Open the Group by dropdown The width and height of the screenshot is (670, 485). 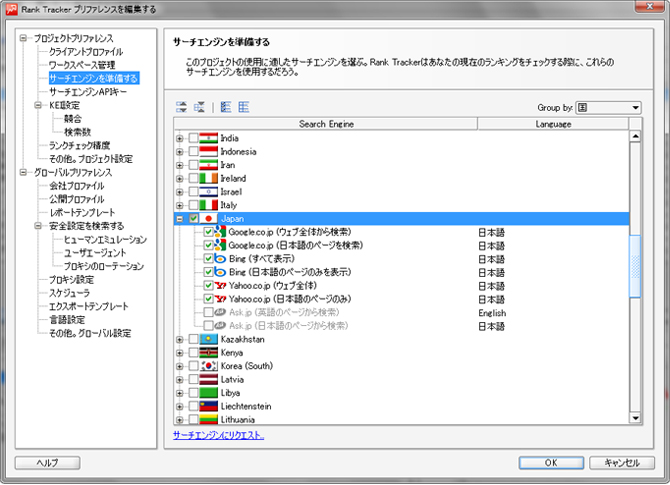click(x=608, y=107)
